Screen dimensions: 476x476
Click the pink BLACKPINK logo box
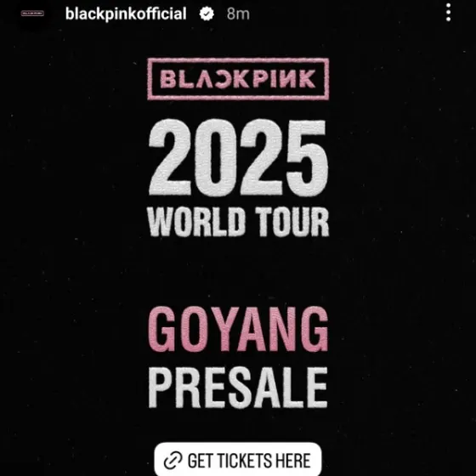tap(238, 79)
